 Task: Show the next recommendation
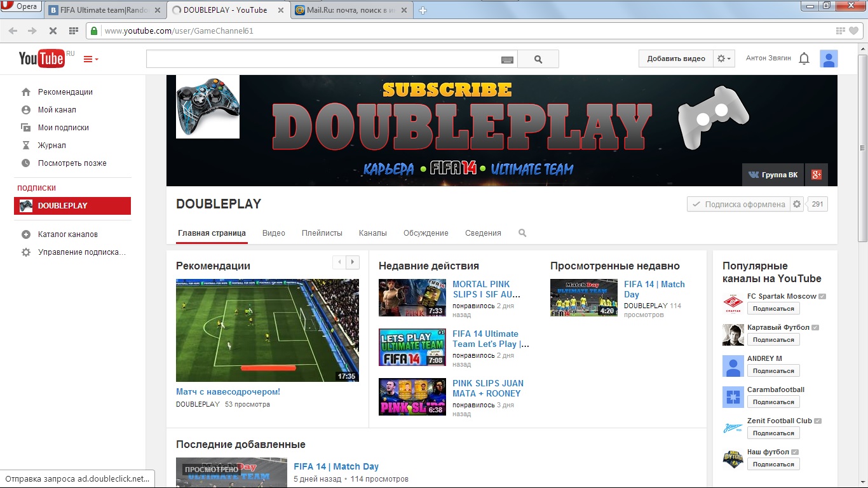pyautogui.click(x=353, y=262)
